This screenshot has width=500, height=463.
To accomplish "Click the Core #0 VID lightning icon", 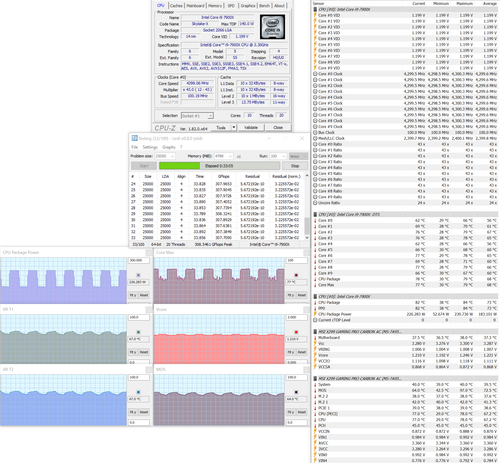I will pos(315,15).
